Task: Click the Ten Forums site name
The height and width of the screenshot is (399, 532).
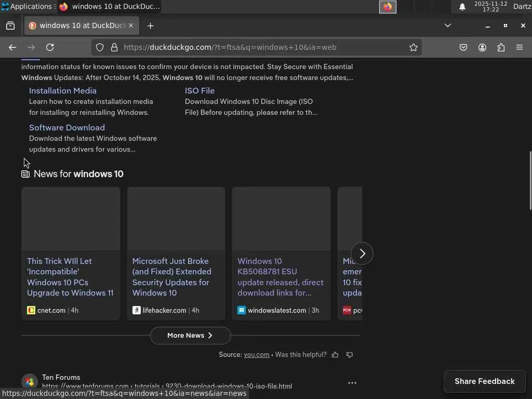Action: (61, 377)
